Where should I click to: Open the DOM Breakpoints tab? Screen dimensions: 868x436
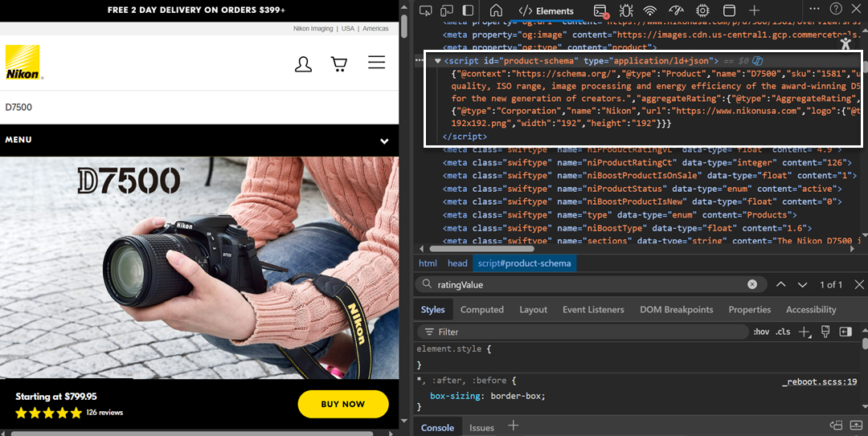[677, 310]
